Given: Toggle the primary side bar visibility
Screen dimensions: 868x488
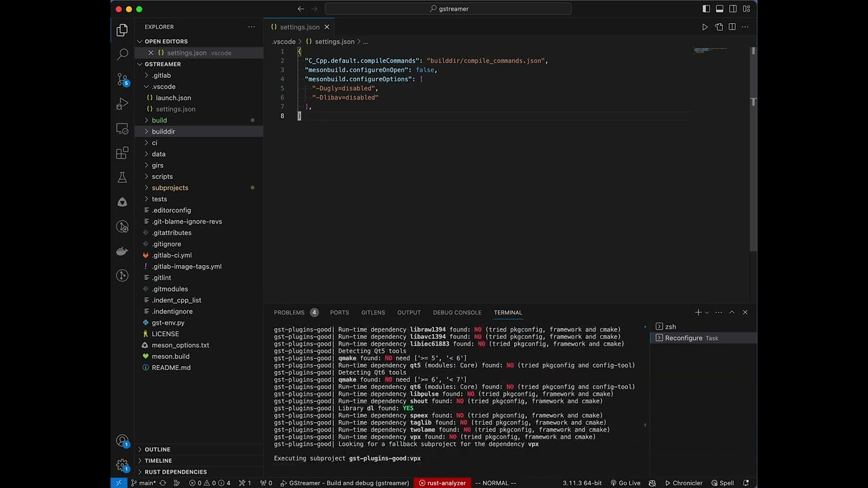Looking at the screenshot, I should pyautogui.click(x=706, y=9).
